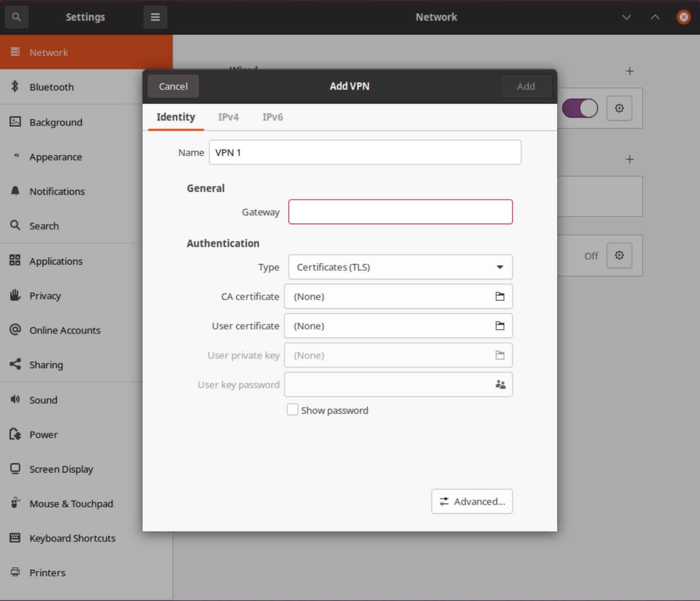The height and width of the screenshot is (601, 700).
Task: Click the user key password storage icon
Action: coord(500,385)
